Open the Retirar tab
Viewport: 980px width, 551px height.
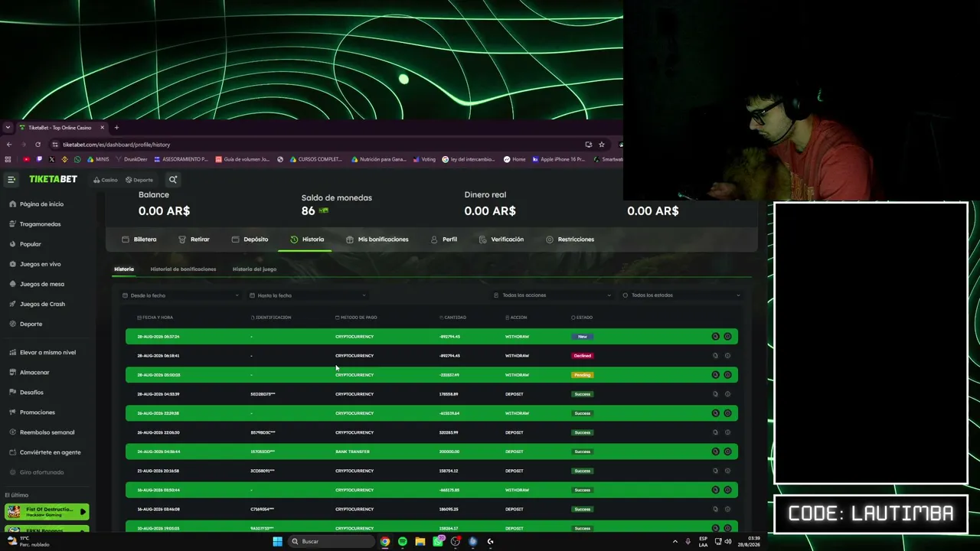(194, 240)
